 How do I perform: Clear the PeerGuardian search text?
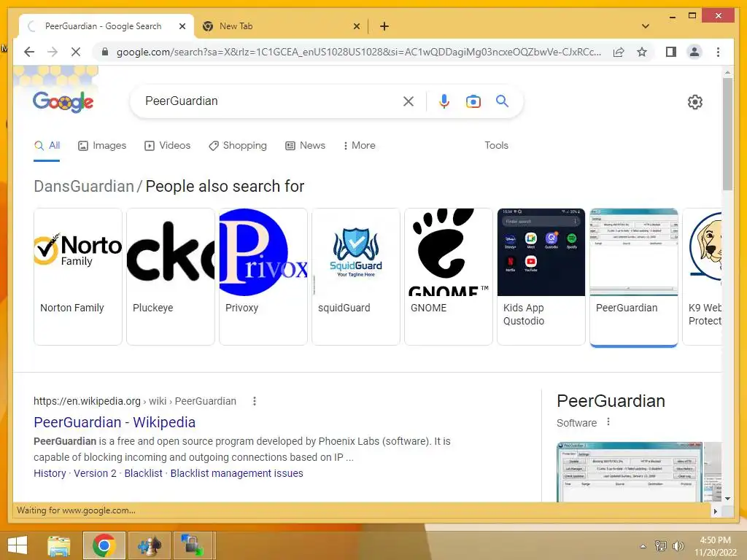pos(409,101)
